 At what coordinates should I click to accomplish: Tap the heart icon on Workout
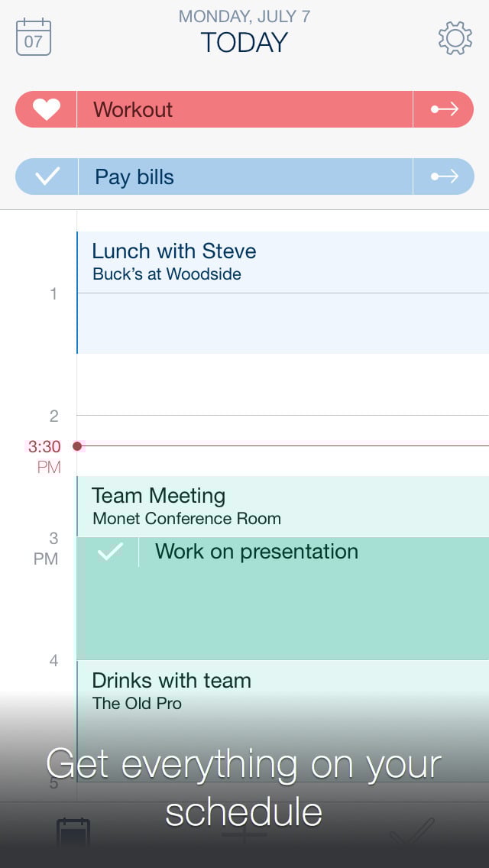pyautogui.click(x=46, y=110)
